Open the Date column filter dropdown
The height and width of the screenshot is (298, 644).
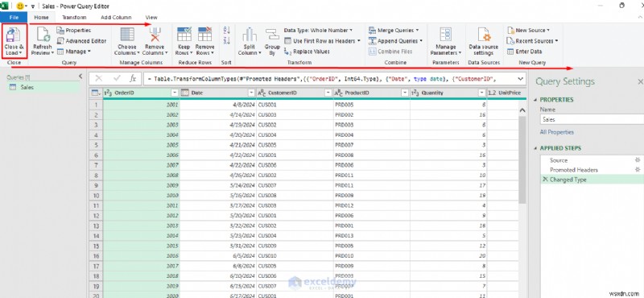(x=251, y=93)
